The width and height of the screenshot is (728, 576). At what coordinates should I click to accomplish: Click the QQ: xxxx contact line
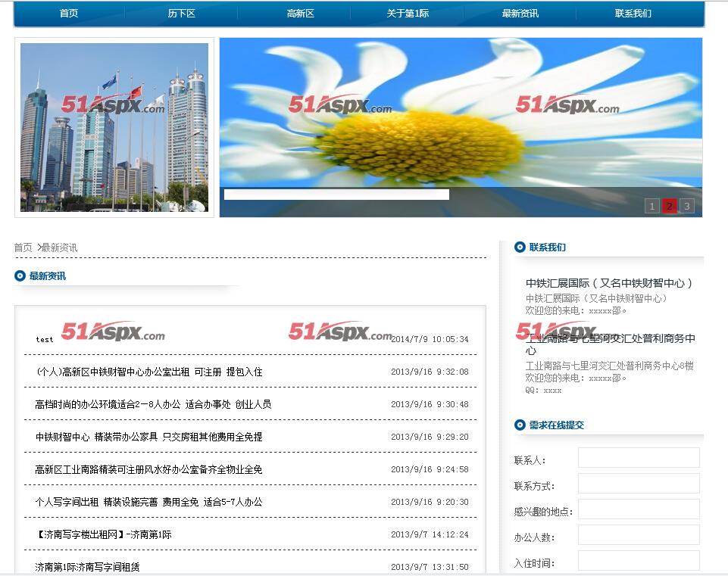tap(544, 391)
